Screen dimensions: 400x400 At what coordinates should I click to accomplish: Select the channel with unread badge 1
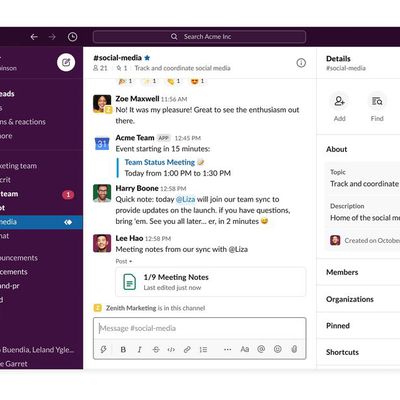[x=41, y=194]
